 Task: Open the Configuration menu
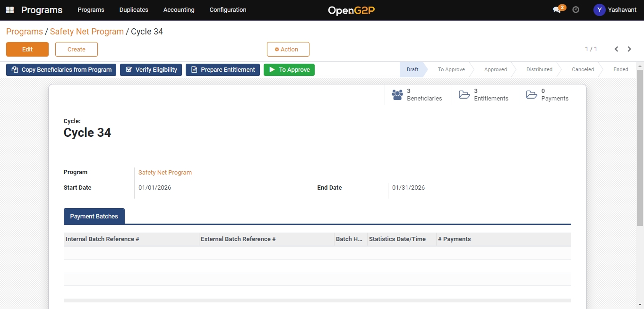228,10
